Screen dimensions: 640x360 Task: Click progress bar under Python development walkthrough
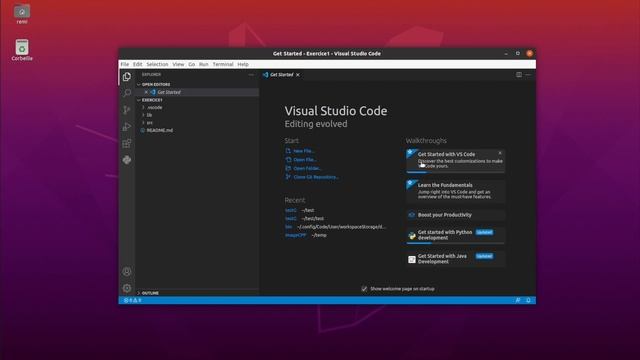click(x=455, y=243)
